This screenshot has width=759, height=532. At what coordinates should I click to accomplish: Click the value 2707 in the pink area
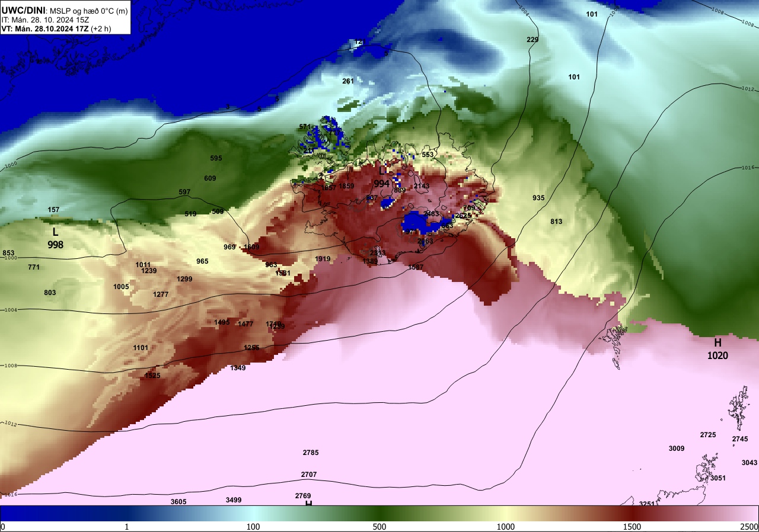(x=309, y=475)
